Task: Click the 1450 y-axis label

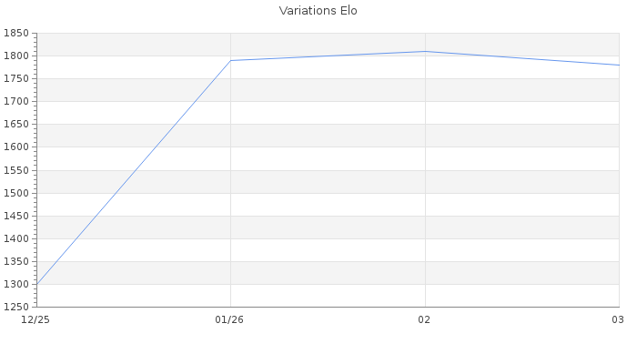Action: point(16,216)
